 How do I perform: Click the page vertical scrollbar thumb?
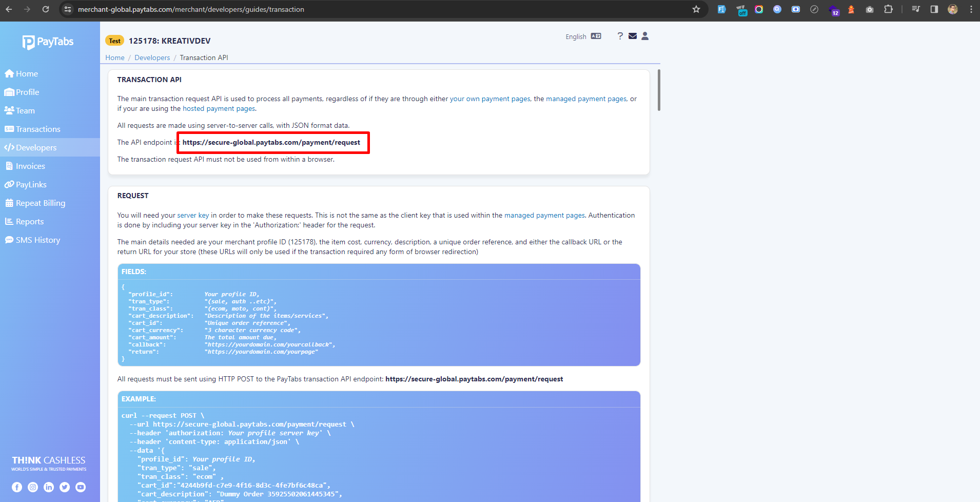(x=659, y=90)
